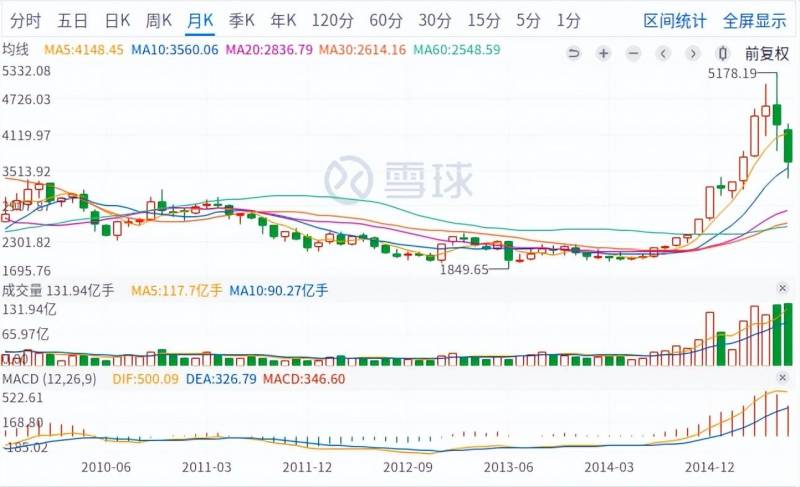Screen dimensions: 800x487
Task: Click the 1849.65 low price label
Action: (464, 269)
